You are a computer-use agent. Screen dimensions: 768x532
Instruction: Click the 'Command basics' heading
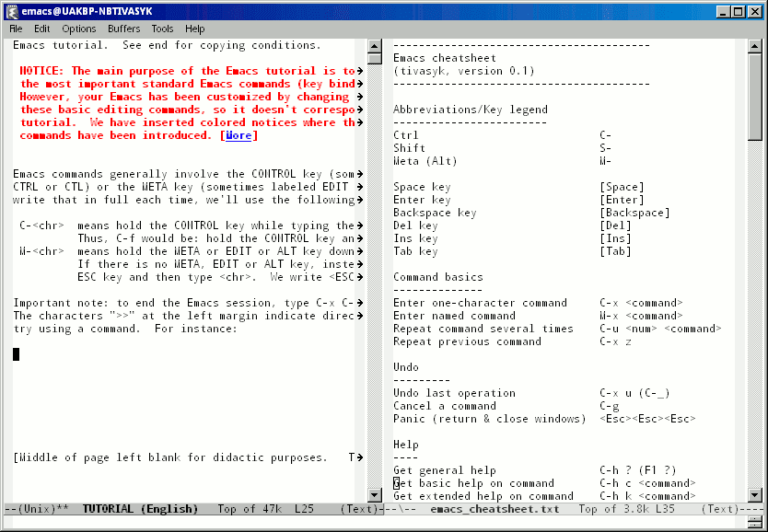tap(438, 277)
